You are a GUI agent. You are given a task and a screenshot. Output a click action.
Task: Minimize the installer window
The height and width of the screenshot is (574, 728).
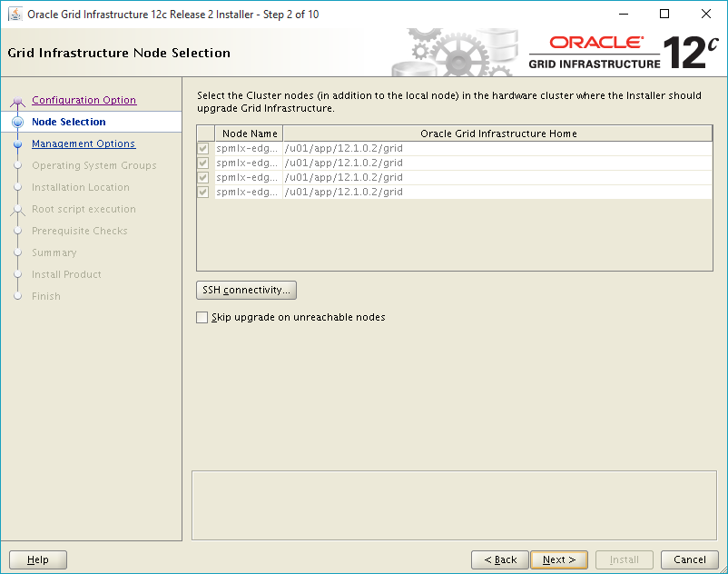[624, 14]
